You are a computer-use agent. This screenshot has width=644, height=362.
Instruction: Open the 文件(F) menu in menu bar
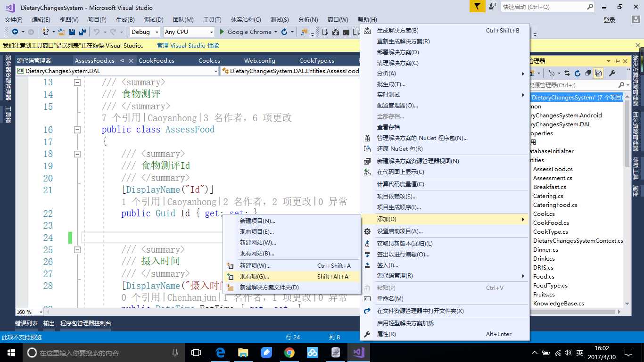[x=14, y=19]
